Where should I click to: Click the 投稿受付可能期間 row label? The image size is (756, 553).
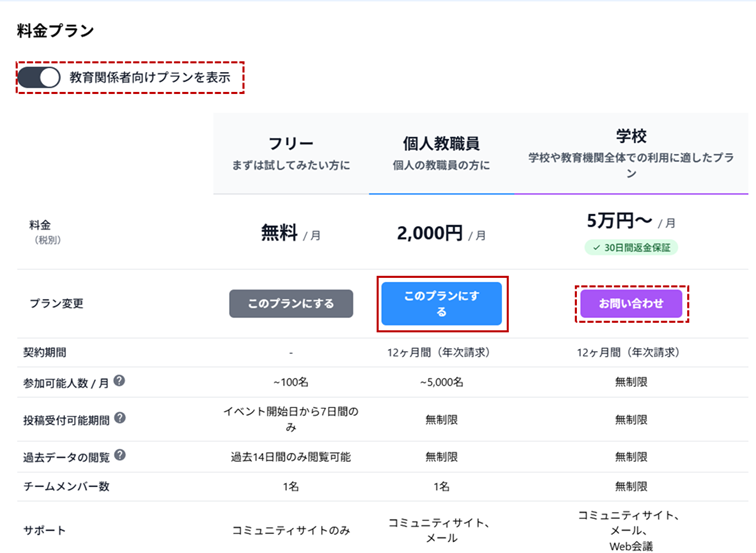[x=67, y=420]
